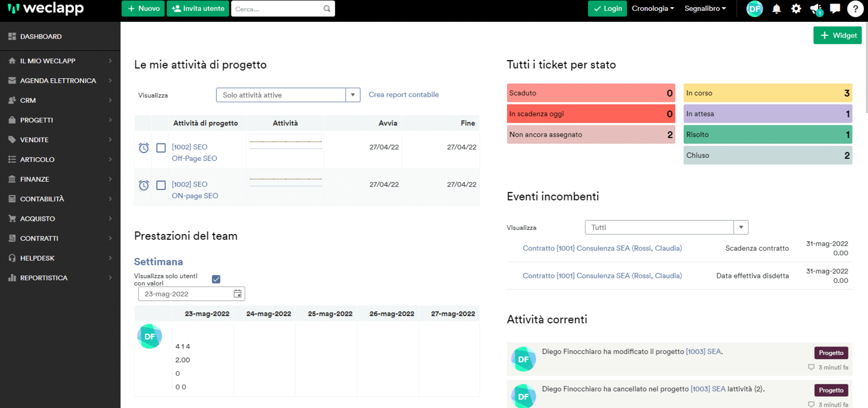Open Dashboard sidebar icon
868x408 pixels.
coord(12,36)
